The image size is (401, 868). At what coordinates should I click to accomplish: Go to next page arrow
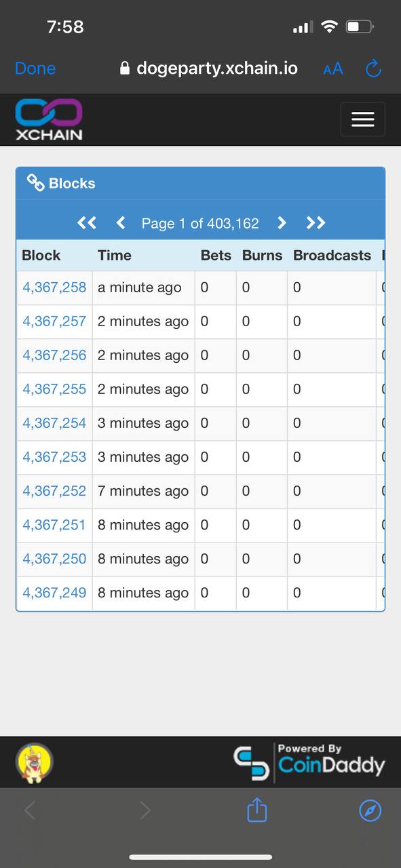pyautogui.click(x=282, y=223)
